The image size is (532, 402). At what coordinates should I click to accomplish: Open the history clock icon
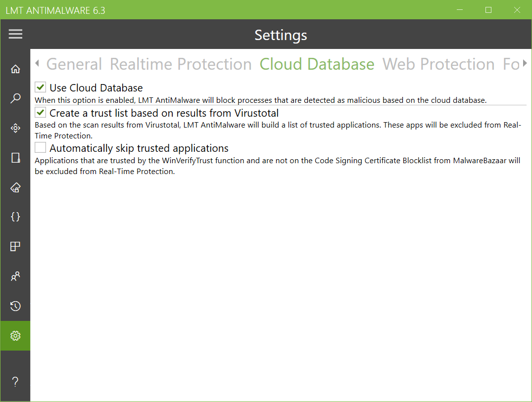point(15,306)
